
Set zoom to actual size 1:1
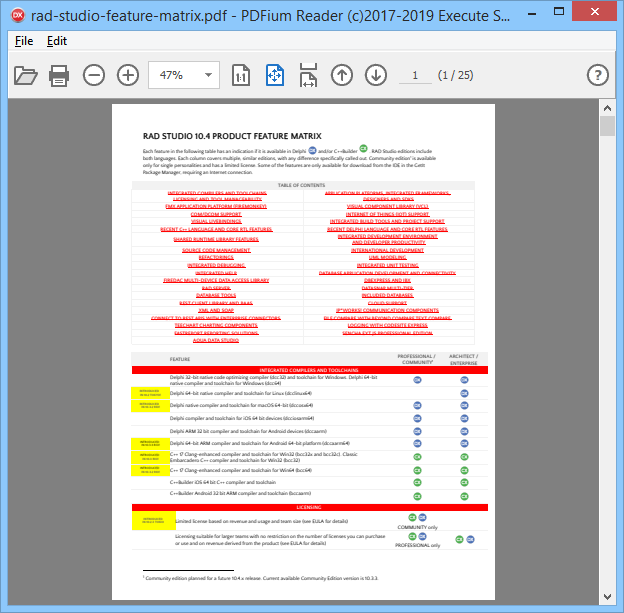tap(241, 75)
